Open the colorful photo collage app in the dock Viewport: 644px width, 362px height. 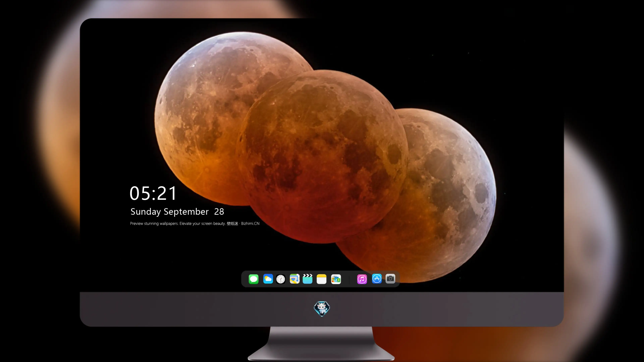click(x=336, y=279)
